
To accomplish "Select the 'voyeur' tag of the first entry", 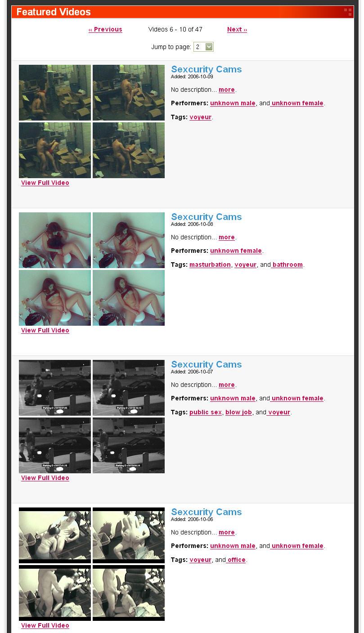I will pyautogui.click(x=201, y=117).
